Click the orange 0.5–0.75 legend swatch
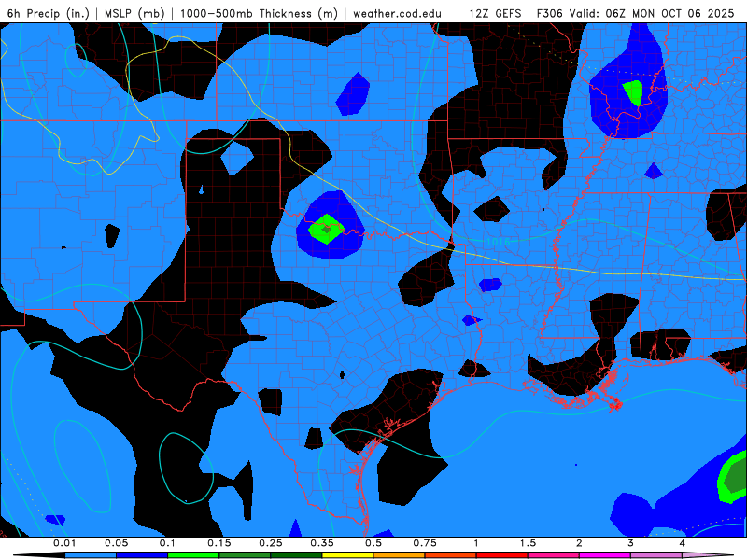Viewport: 747px width, 560px height. (x=400, y=555)
